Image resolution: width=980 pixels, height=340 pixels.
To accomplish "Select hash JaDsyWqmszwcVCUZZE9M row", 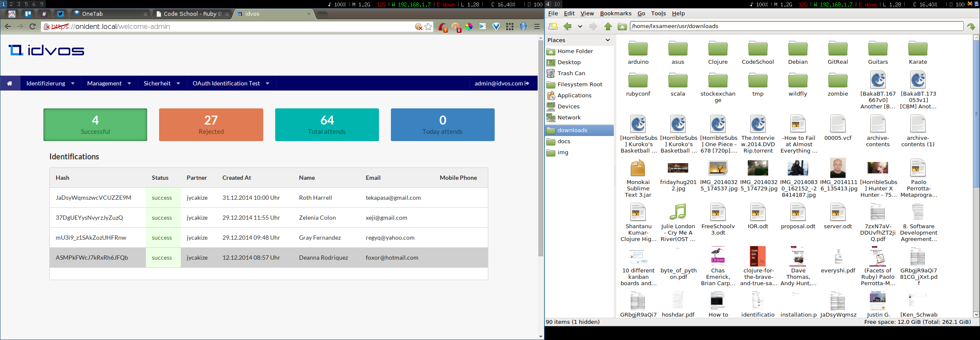I will click(269, 198).
